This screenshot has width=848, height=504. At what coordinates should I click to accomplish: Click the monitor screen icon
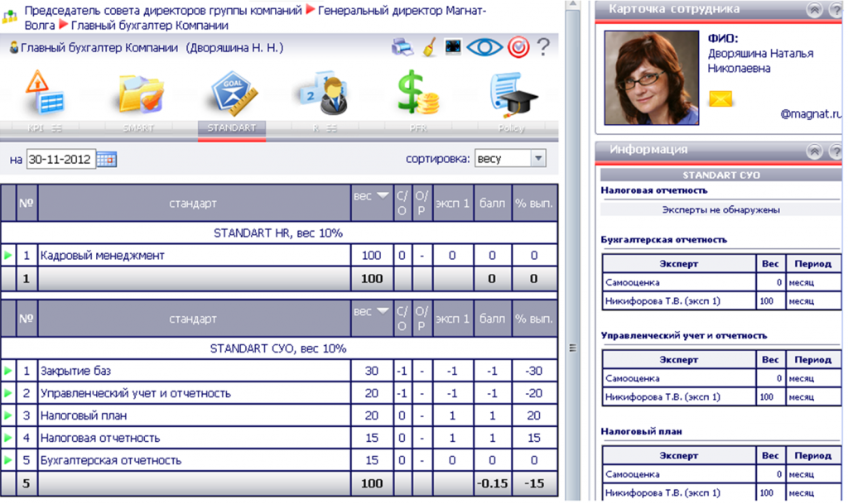tap(453, 47)
